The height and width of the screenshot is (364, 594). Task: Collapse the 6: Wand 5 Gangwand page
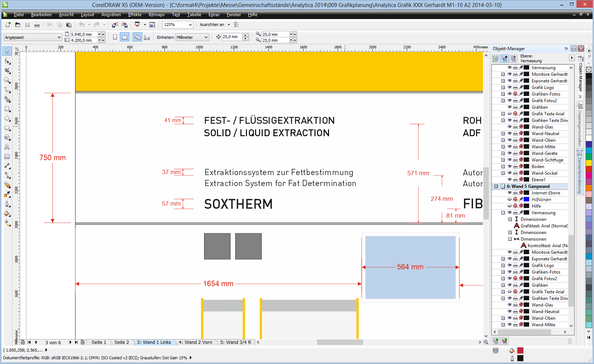(496, 186)
